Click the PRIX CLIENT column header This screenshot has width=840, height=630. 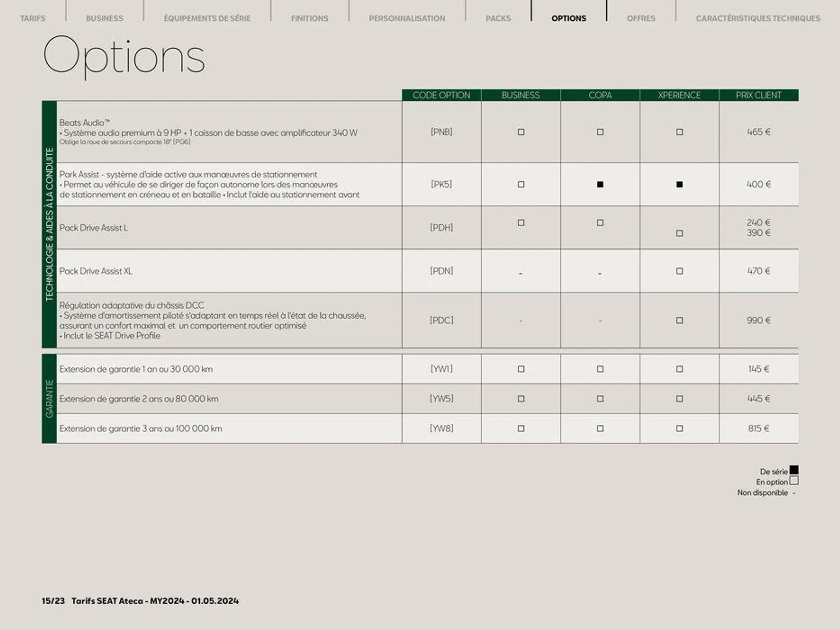(758, 95)
